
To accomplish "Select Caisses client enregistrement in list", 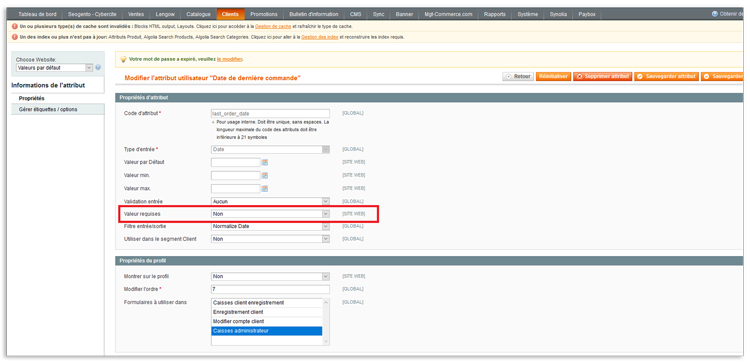I will tap(267, 303).
